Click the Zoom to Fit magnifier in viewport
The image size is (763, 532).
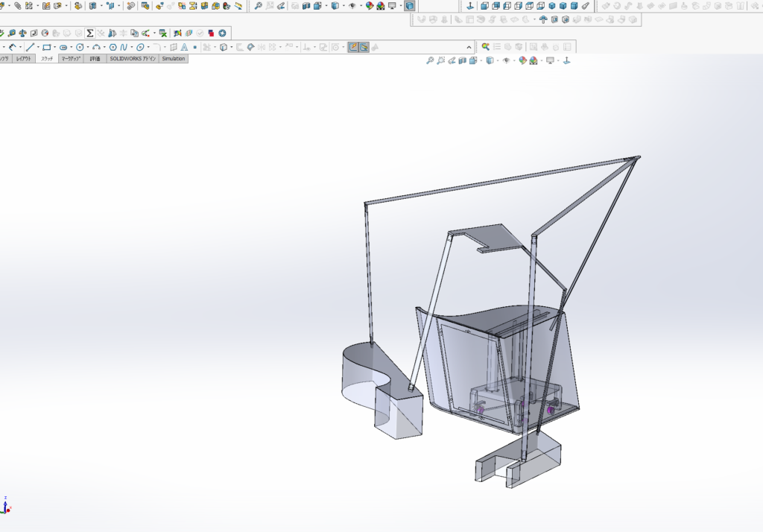click(430, 60)
